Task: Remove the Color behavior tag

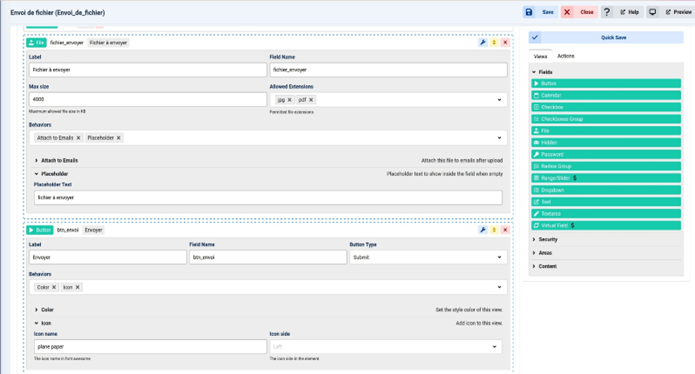Action: [x=54, y=288]
